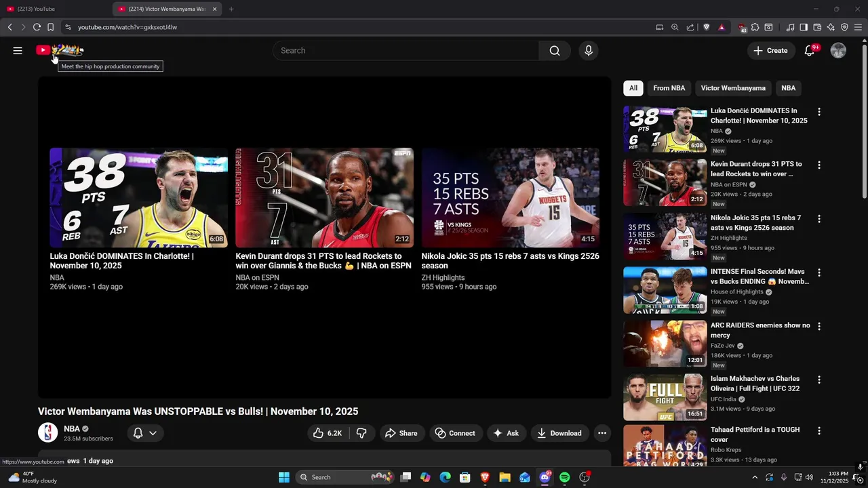Click the search magnifier button
The height and width of the screenshot is (488, 868).
[555, 51]
